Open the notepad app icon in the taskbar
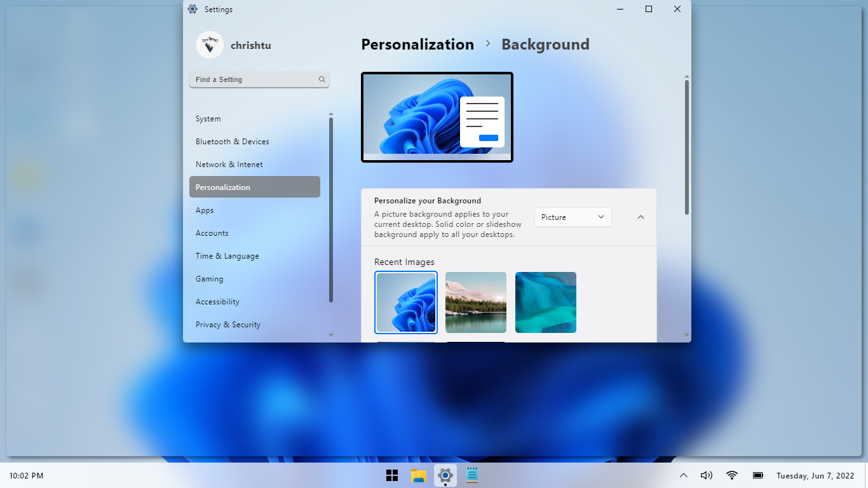 [x=472, y=475]
